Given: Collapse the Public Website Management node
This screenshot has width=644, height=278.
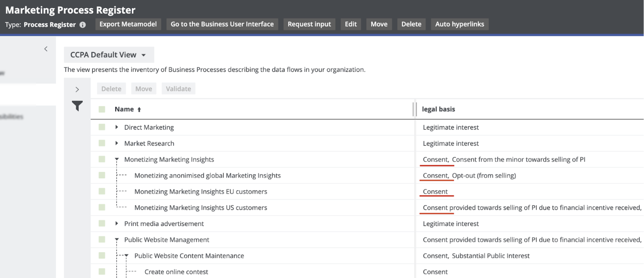Looking at the screenshot, I should pyautogui.click(x=117, y=239).
